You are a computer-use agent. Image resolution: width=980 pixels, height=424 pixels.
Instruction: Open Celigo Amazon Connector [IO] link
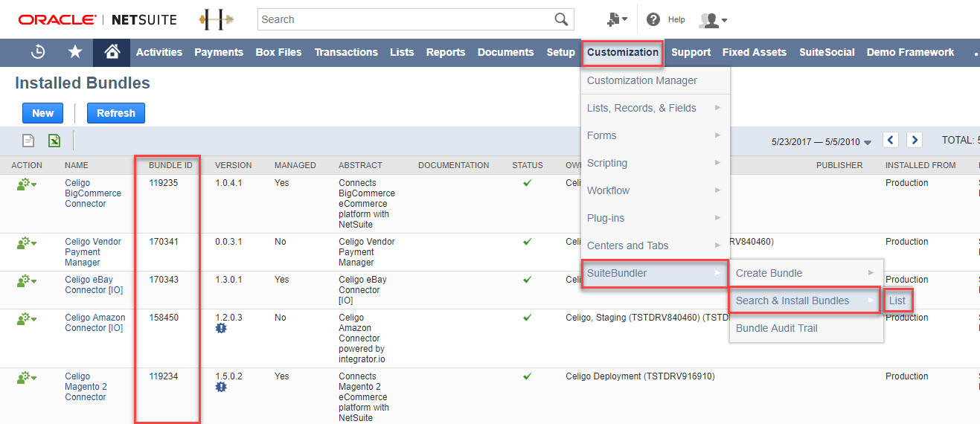[95, 323]
